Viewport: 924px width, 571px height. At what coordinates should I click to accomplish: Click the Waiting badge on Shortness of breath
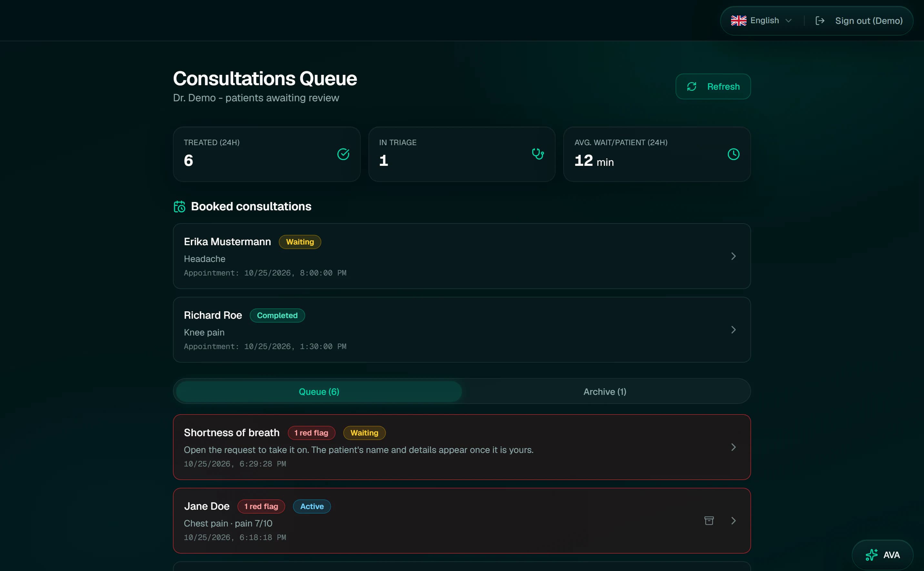(x=364, y=433)
